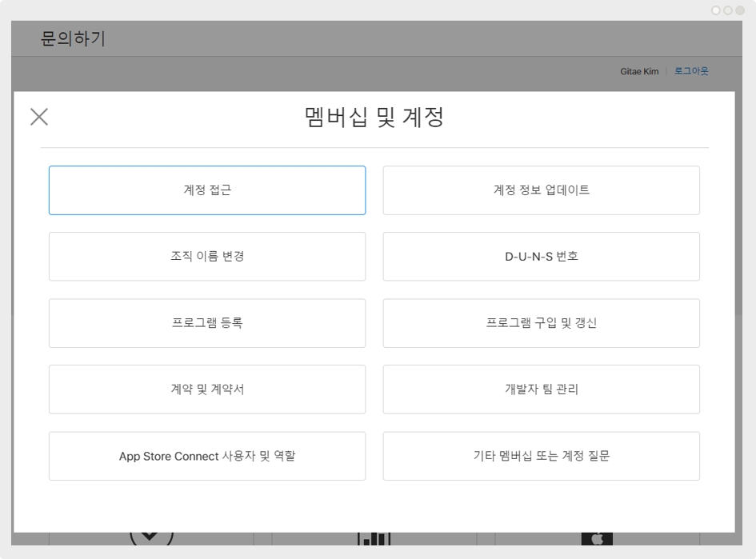Choose 계정 정보 업데이트
This screenshot has width=756, height=559.
[542, 190]
